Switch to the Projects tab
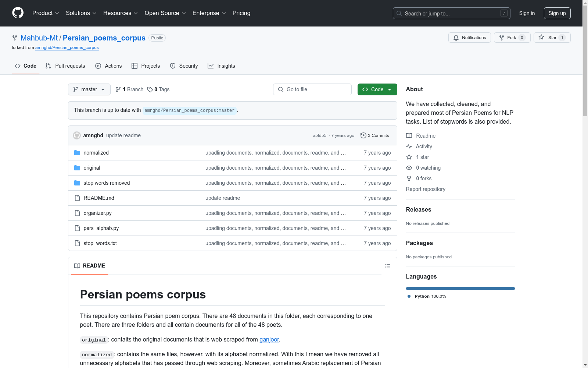The image size is (588, 368). [146, 66]
